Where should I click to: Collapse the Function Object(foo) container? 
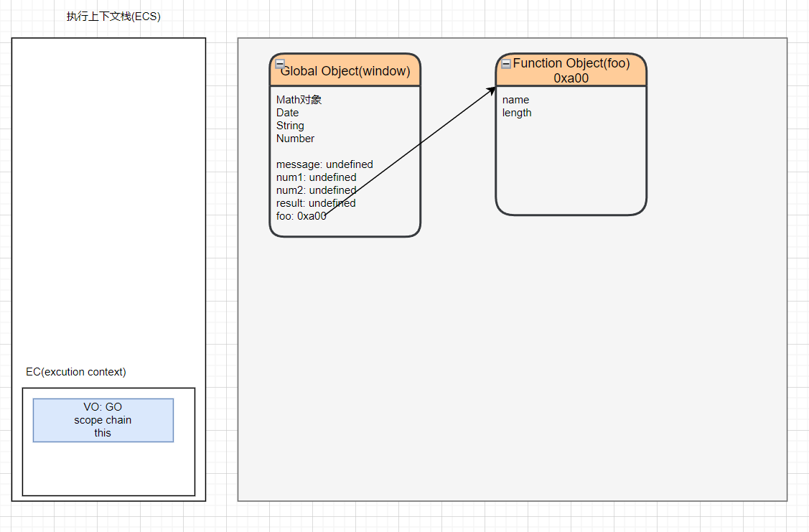point(506,64)
